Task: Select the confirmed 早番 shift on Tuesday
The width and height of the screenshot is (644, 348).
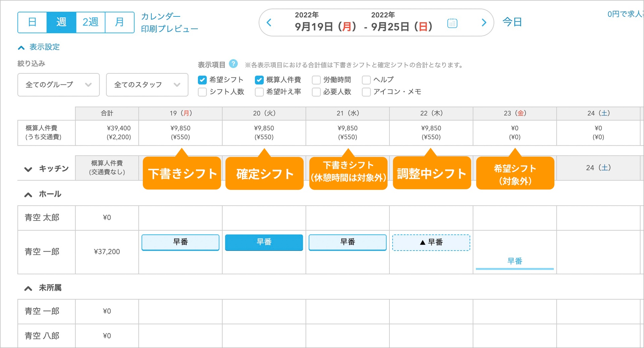Action: (x=264, y=242)
